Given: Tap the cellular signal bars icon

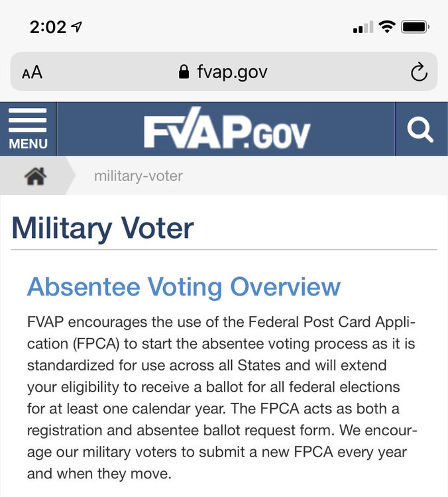Looking at the screenshot, I should tap(363, 28).
